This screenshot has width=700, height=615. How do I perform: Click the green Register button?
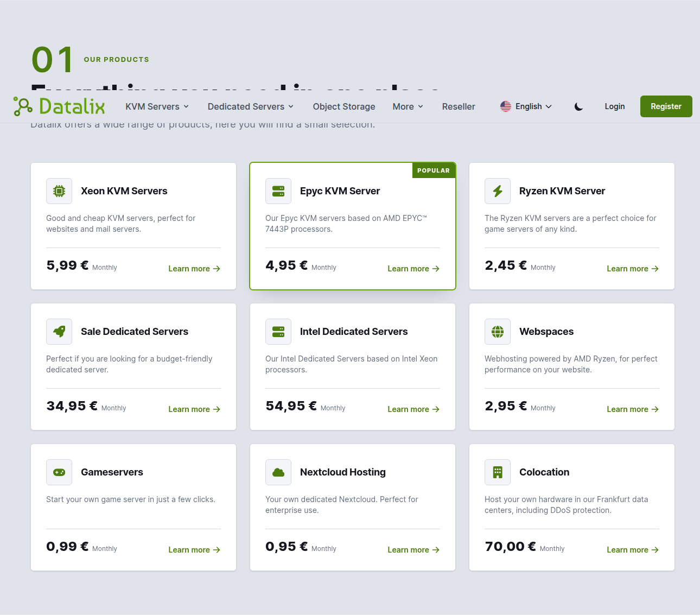pyautogui.click(x=666, y=106)
